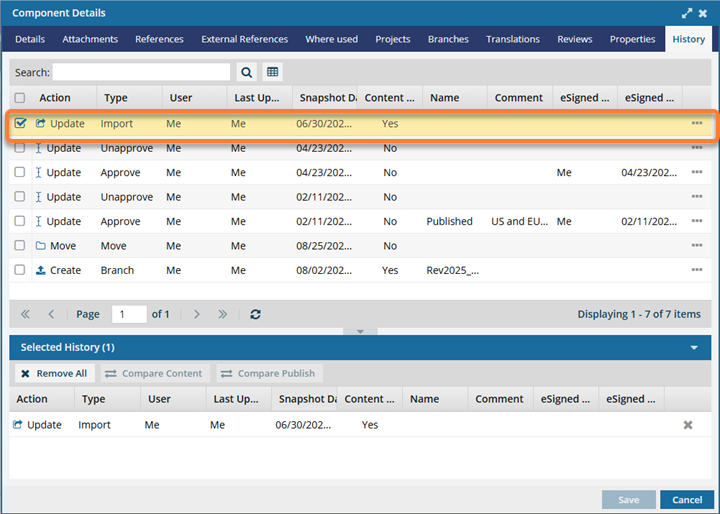Uncheck the Update Import row checkbox

(x=20, y=123)
